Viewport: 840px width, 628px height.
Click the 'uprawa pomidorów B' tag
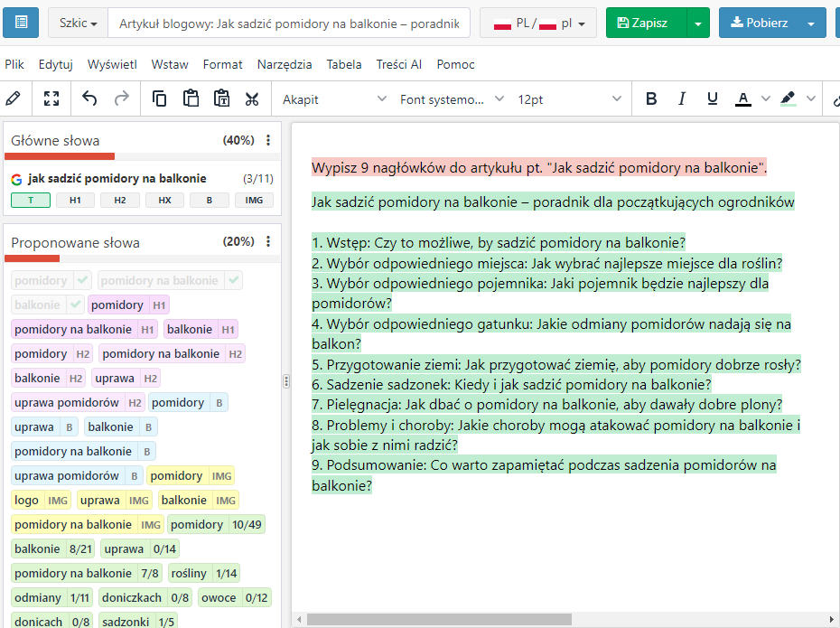[x=77, y=476]
